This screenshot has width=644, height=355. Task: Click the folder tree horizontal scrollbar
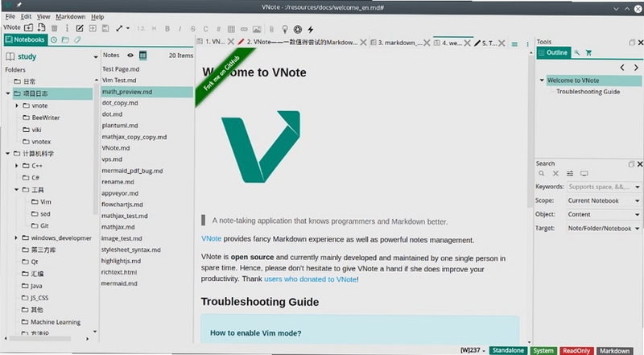pos(39,339)
